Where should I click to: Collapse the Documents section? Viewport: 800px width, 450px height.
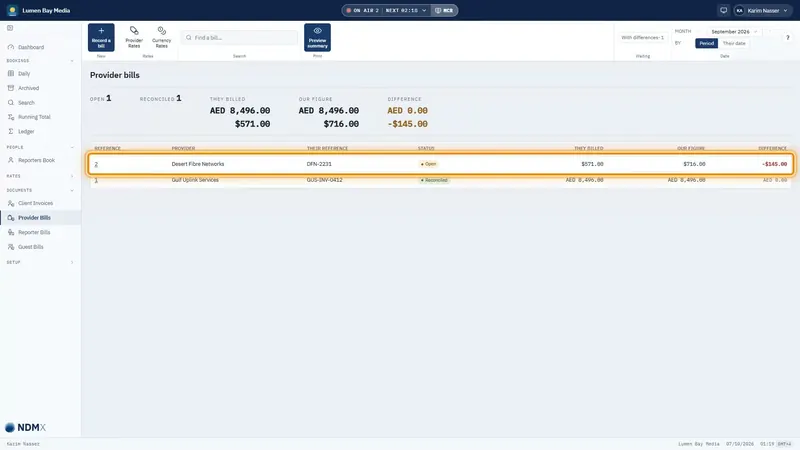(72, 190)
